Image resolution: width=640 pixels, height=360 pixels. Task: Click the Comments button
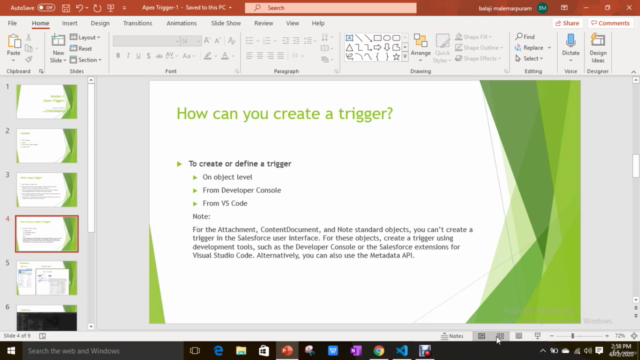click(x=610, y=23)
